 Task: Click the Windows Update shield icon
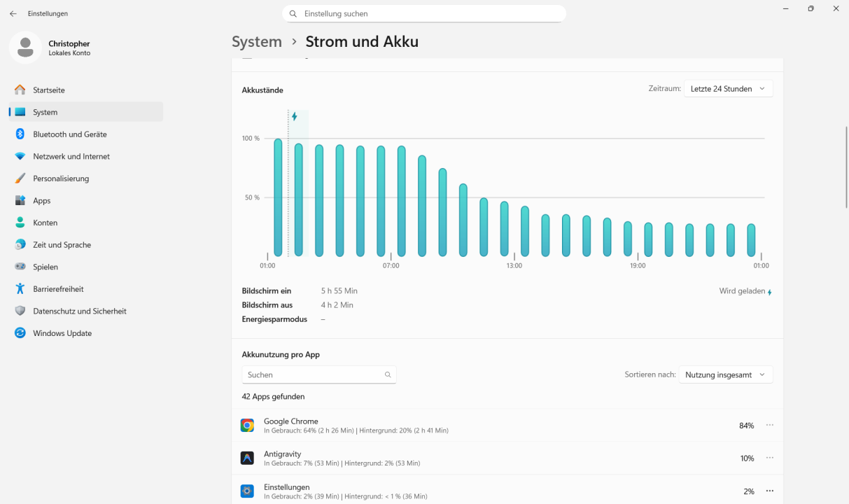coord(20,333)
